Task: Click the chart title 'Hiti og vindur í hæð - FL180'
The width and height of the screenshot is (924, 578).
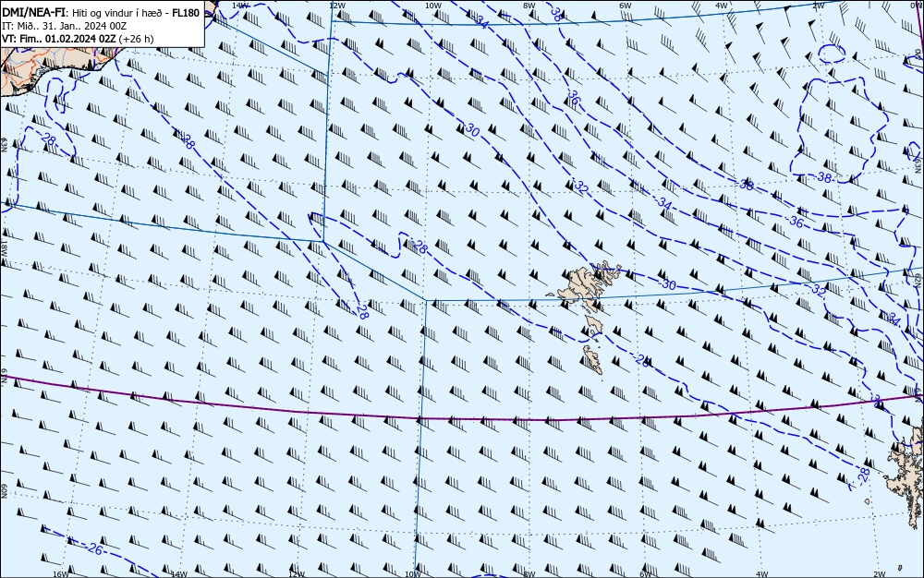Action: coord(136,13)
